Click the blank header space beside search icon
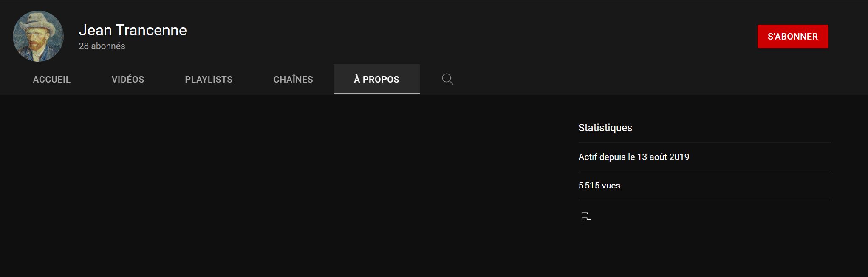This screenshot has width=868, height=277. pos(595,80)
